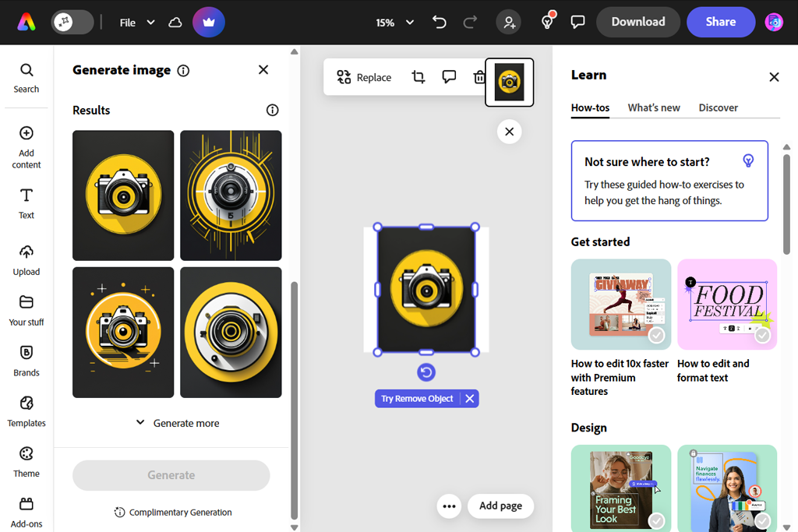Screen dimensions: 798x532
Task: Click the info icon beside Generate image
Action: [183, 71]
